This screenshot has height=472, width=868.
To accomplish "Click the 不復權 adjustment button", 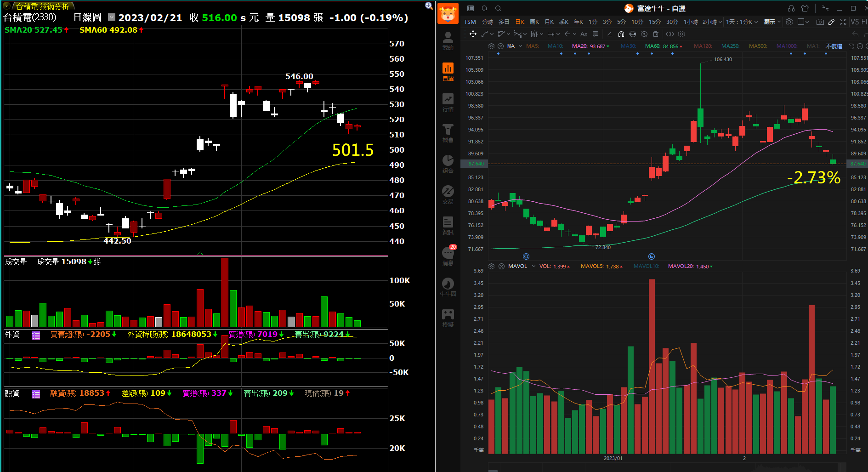I will tap(834, 46).
